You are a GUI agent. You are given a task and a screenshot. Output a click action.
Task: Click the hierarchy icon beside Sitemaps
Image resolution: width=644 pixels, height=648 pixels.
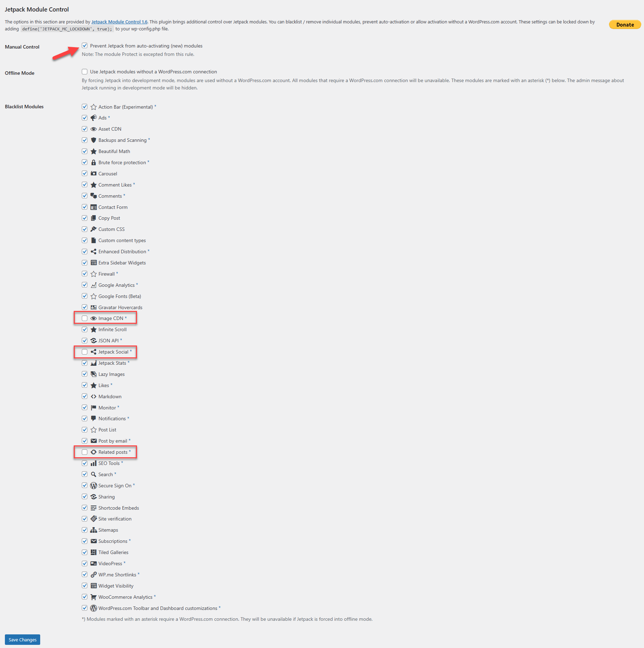(x=94, y=530)
